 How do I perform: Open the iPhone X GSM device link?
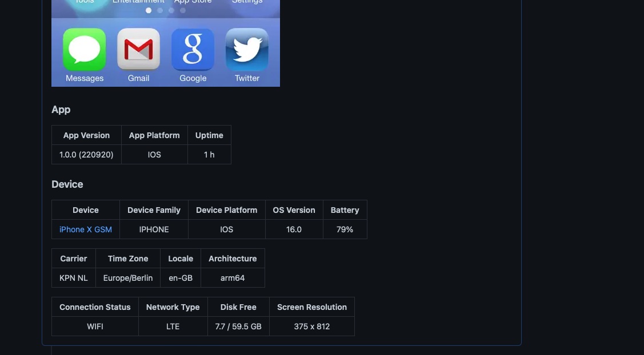point(86,229)
